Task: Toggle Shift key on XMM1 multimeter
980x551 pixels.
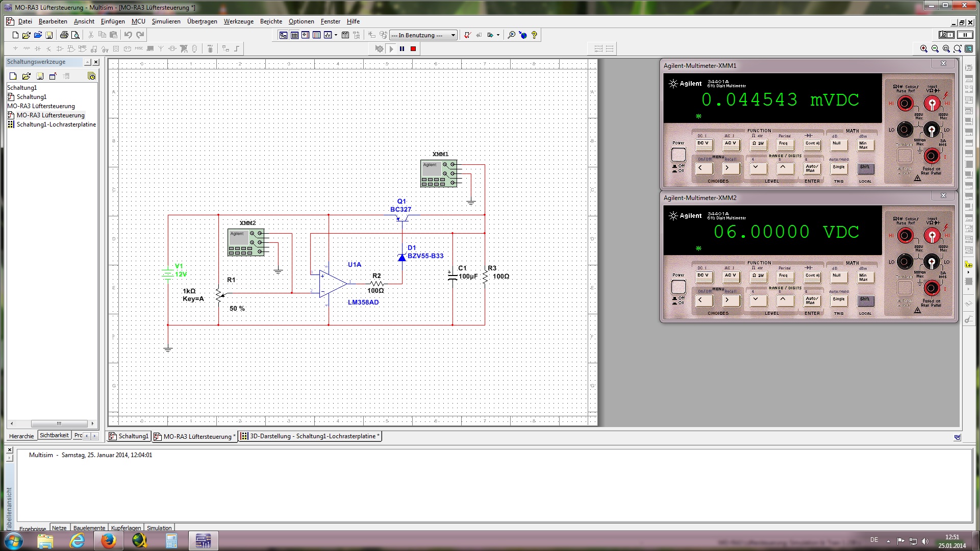Action: (x=865, y=168)
